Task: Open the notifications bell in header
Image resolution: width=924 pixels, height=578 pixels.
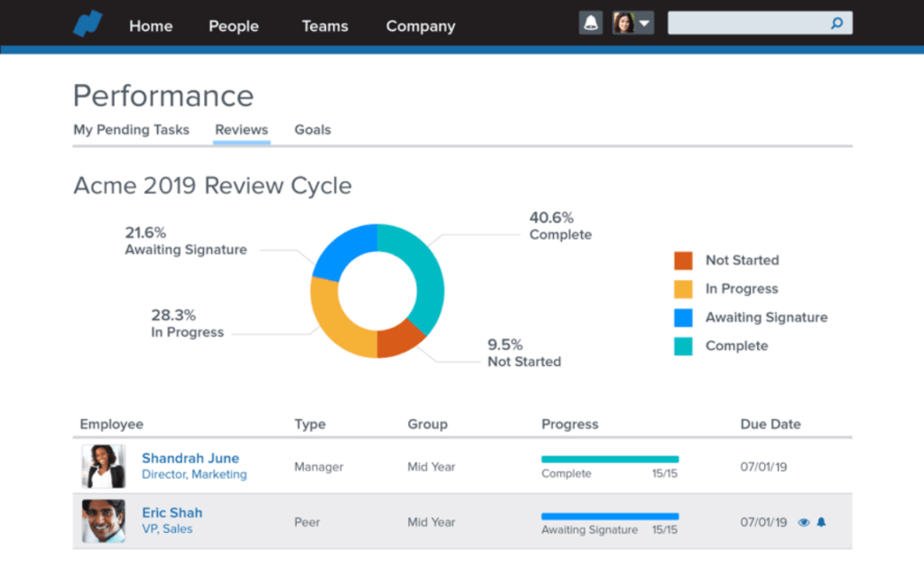Action: point(590,23)
